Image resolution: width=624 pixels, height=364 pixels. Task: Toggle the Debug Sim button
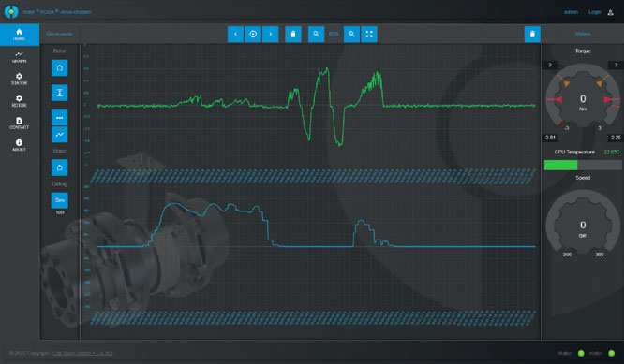[x=60, y=200]
